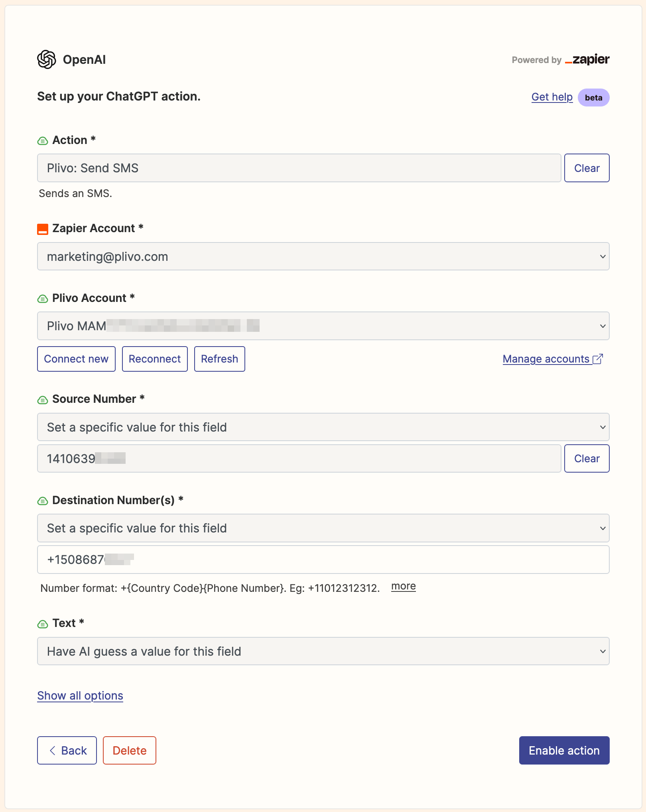Click the OpenAI logo
646x812 pixels.
(x=45, y=59)
